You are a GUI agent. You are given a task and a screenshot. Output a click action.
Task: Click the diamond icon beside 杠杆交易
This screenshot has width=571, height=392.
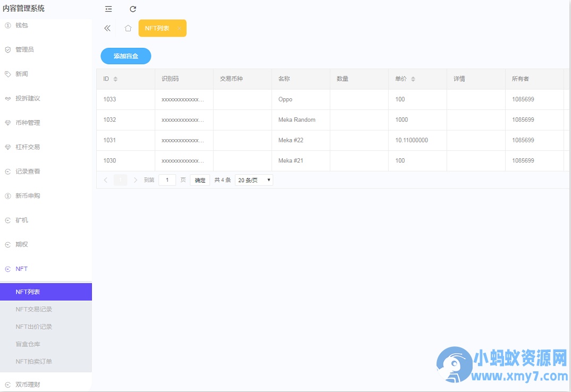click(7, 147)
